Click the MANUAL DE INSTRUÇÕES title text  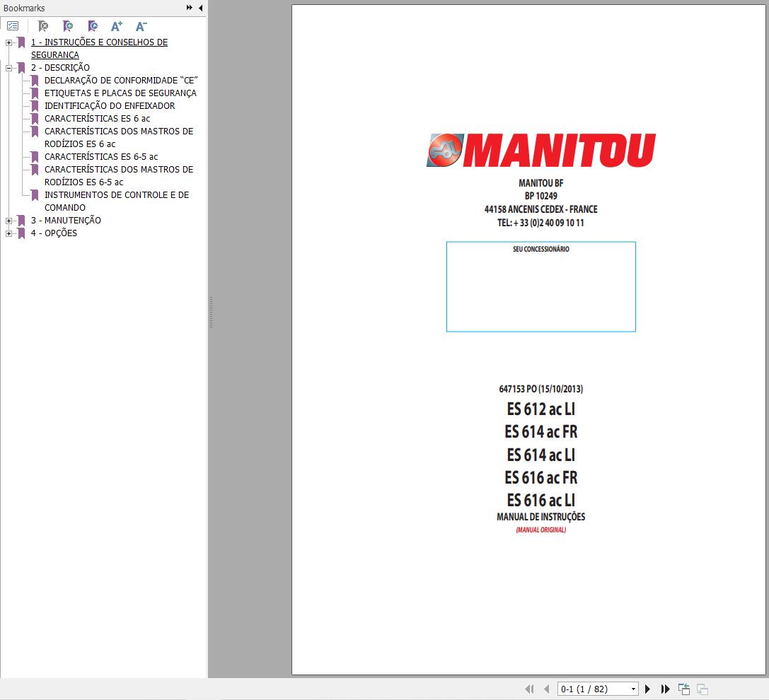(541, 517)
